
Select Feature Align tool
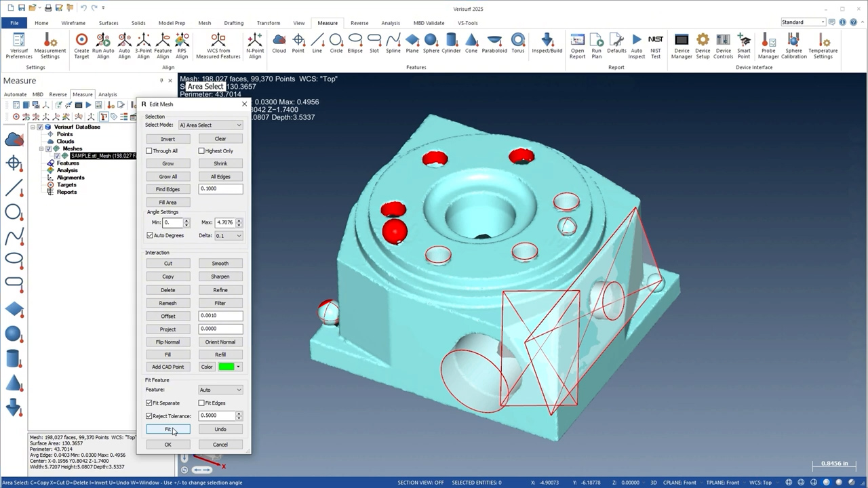pyautogui.click(x=163, y=46)
